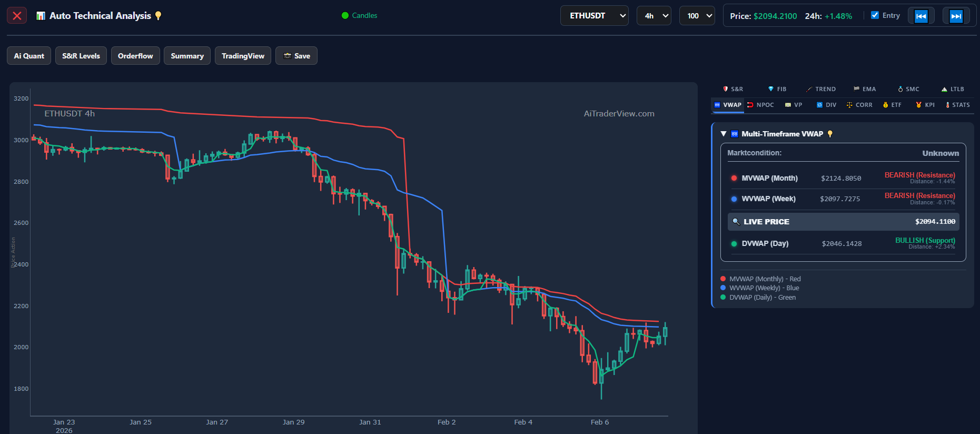Uncheck the Entry checkbox

click(x=875, y=15)
